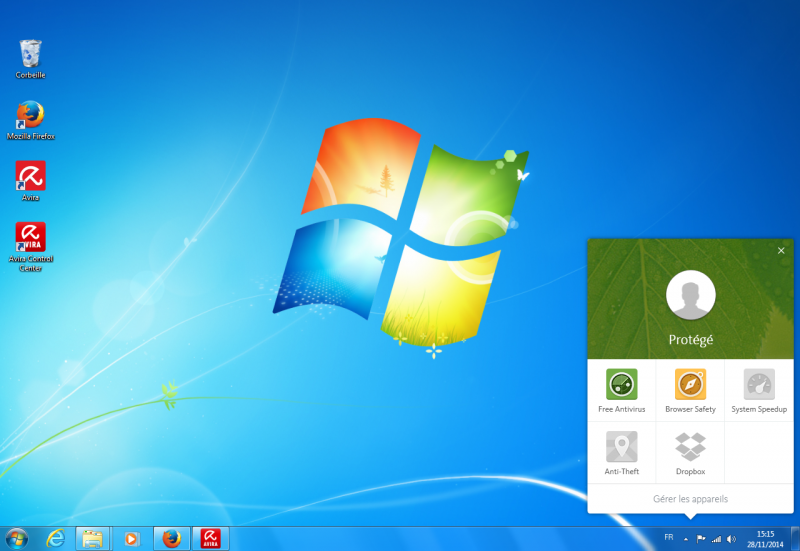Open the Windows Start menu

pyautogui.click(x=17, y=539)
